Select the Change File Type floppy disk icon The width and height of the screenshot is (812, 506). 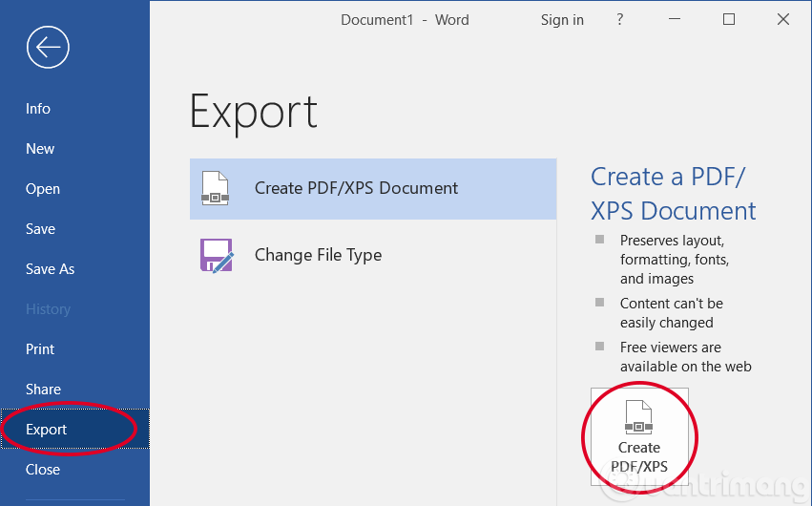pyautogui.click(x=217, y=255)
